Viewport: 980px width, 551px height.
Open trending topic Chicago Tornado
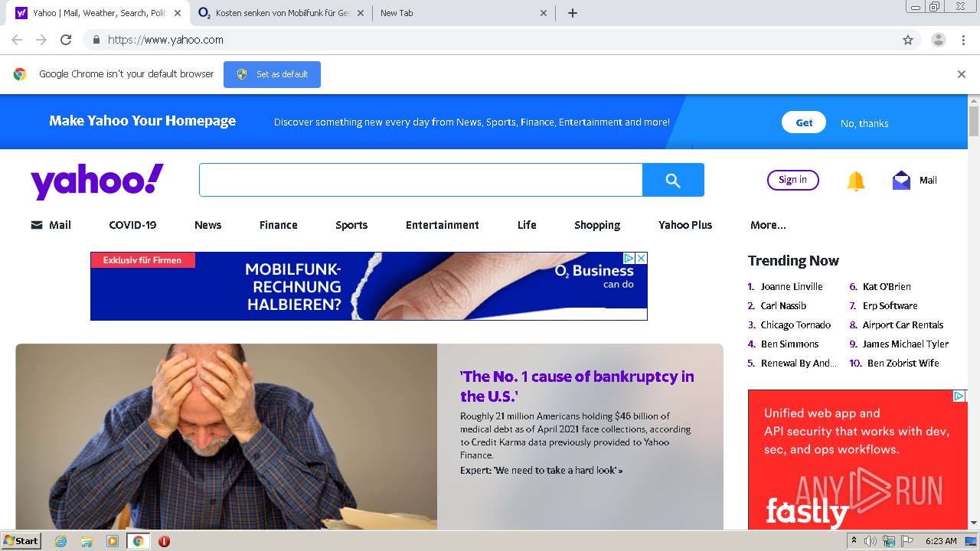click(795, 324)
